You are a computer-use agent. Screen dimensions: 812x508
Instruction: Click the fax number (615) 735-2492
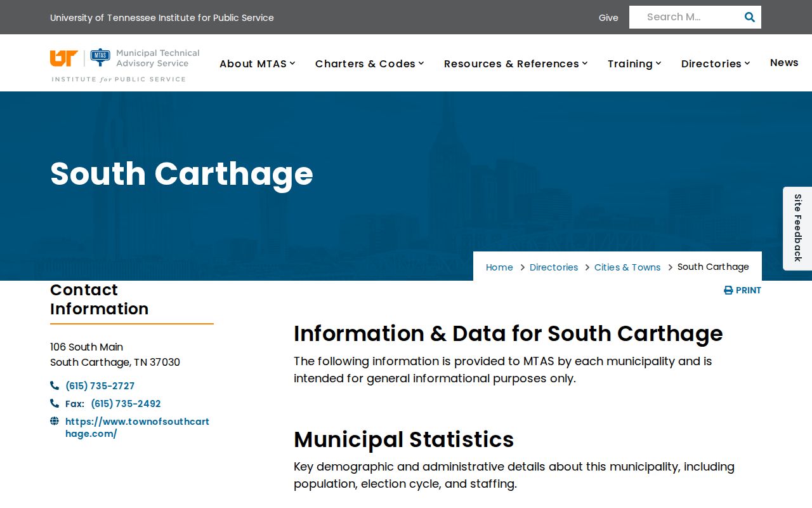(126, 404)
